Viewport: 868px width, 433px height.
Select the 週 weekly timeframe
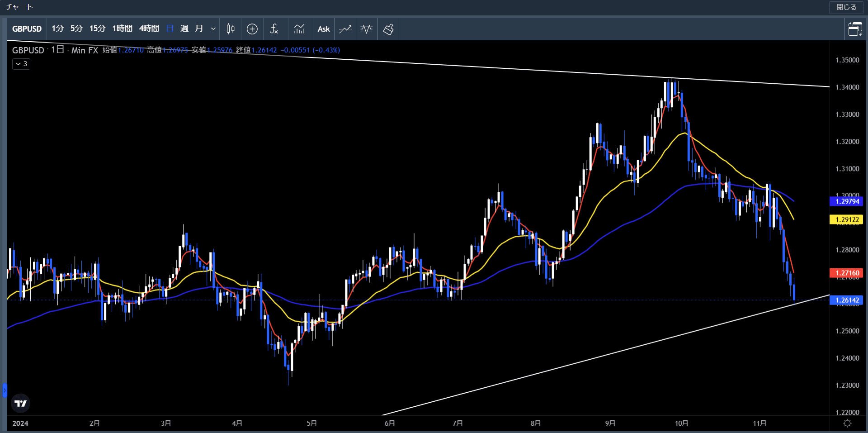coord(184,29)
